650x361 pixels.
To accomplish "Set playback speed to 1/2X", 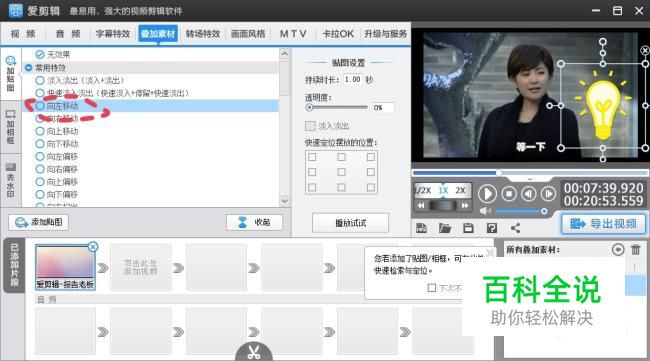I will (424, 190).
